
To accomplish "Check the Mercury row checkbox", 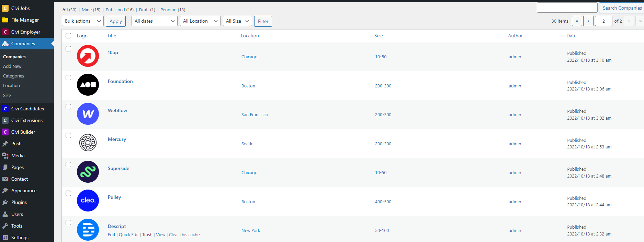I will [x=68, y=135].
